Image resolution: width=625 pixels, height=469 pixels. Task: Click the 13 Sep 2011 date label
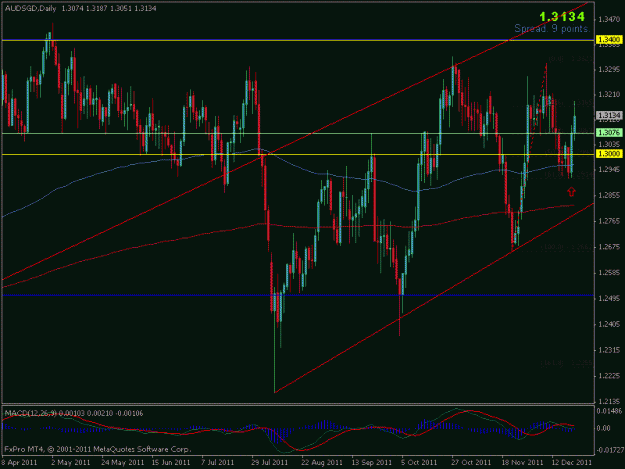coord(371,463)
